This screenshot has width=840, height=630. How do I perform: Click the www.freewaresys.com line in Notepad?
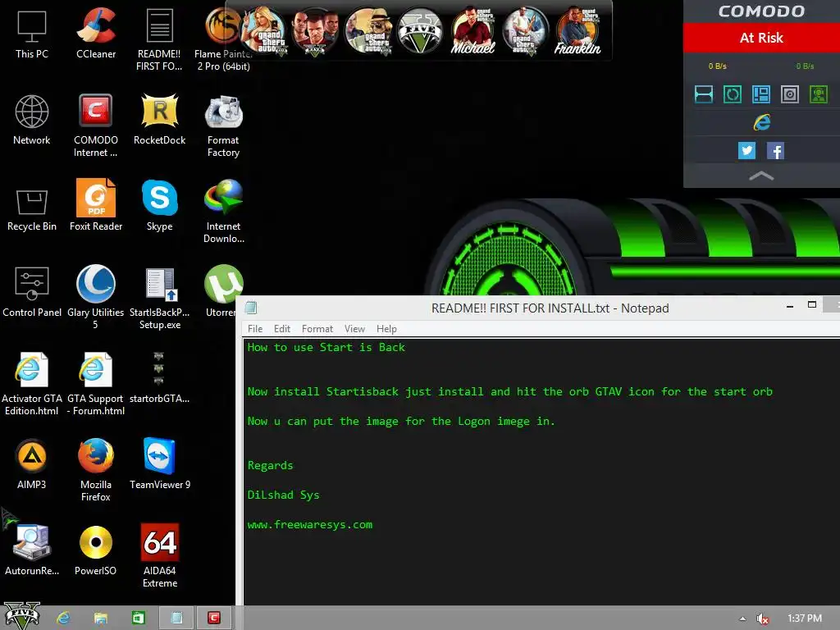(309, 525)
